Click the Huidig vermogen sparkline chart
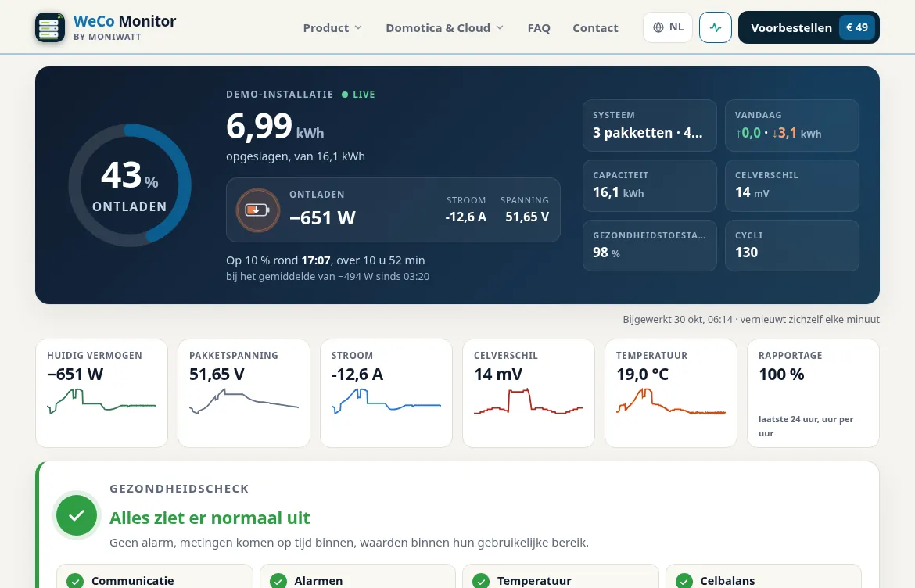The width and height of the screenshot is (915, 588). (102, 401)
